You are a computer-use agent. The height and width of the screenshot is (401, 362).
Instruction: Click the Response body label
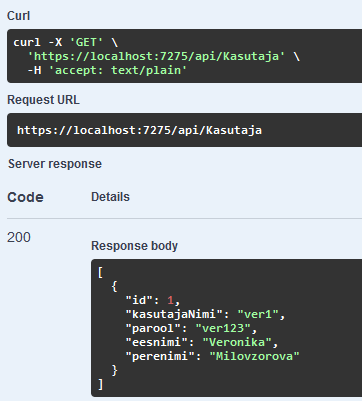[134, 246]
